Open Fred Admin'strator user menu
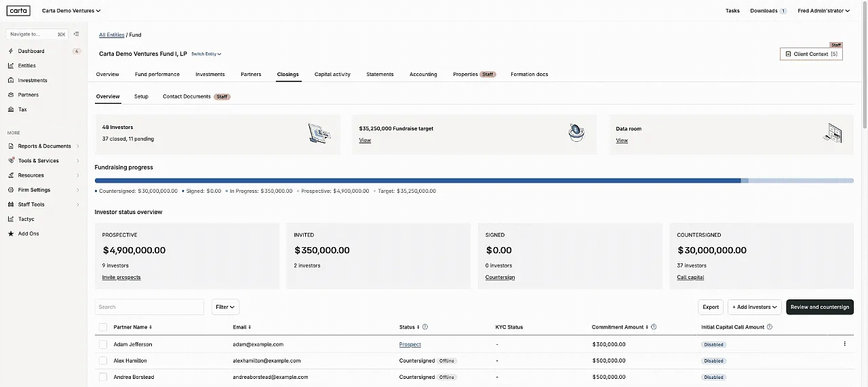This screenshot has height=387, width=868. click(x=823, y=11)
